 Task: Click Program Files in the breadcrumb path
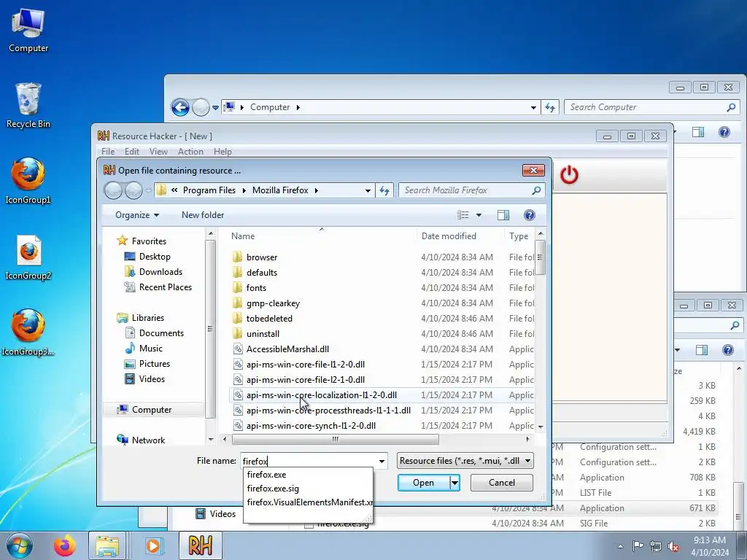click(209, 190)
